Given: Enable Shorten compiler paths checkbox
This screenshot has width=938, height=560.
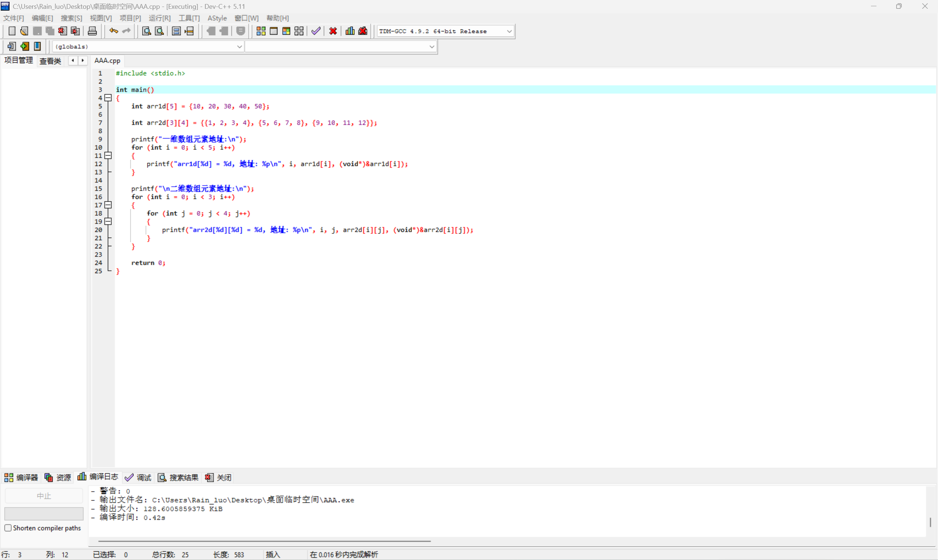Looking at the screenshot, I should click(8, 528).
